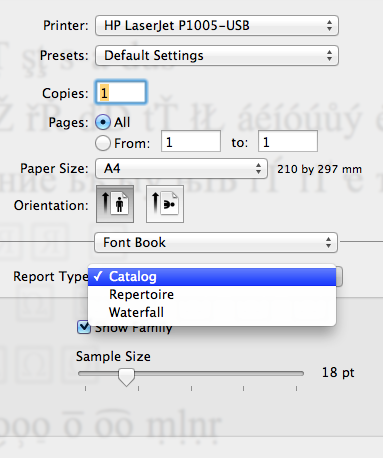The height and width of the screenshot is (458, 383).
Task: Click the From page number field
Action: click(191, 141)
